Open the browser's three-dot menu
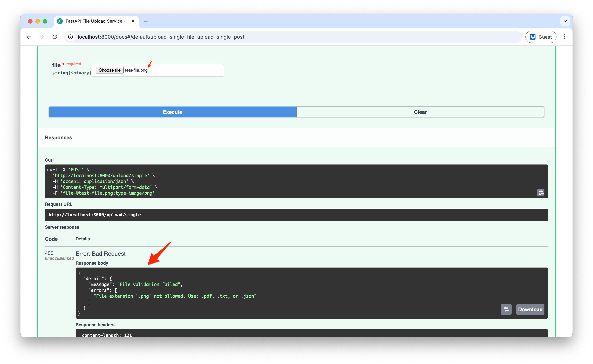Screen dimensions: 593x364 point(564,37)
